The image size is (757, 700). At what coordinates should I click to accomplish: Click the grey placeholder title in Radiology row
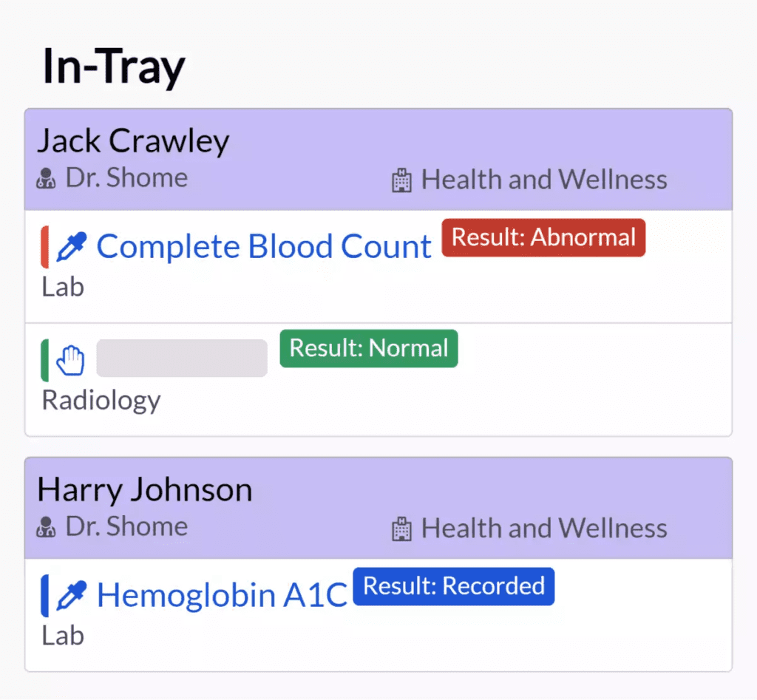[182, 358]
